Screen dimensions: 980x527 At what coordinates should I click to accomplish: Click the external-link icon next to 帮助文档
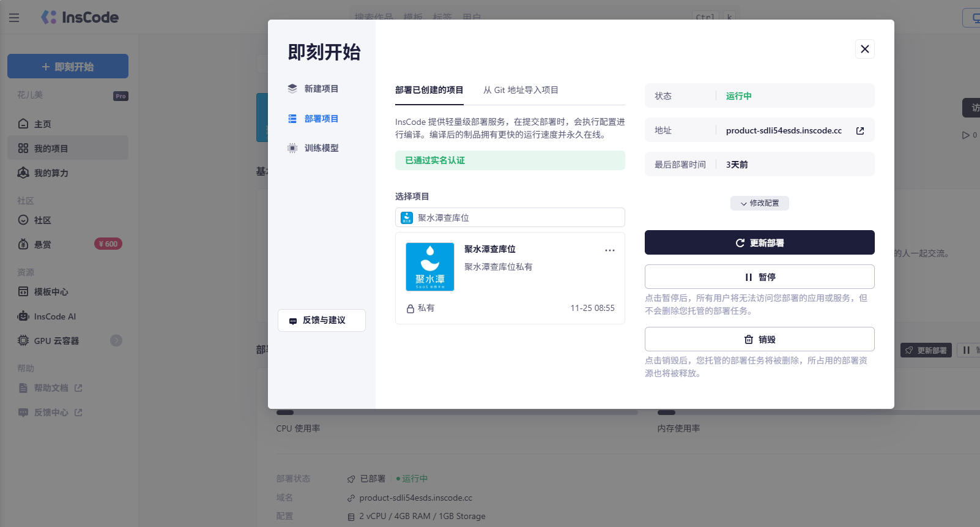(x=78, y=387)
